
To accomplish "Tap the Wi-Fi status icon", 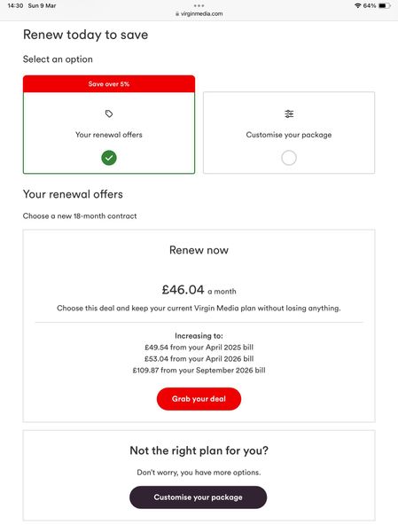I will coord(357,6).
